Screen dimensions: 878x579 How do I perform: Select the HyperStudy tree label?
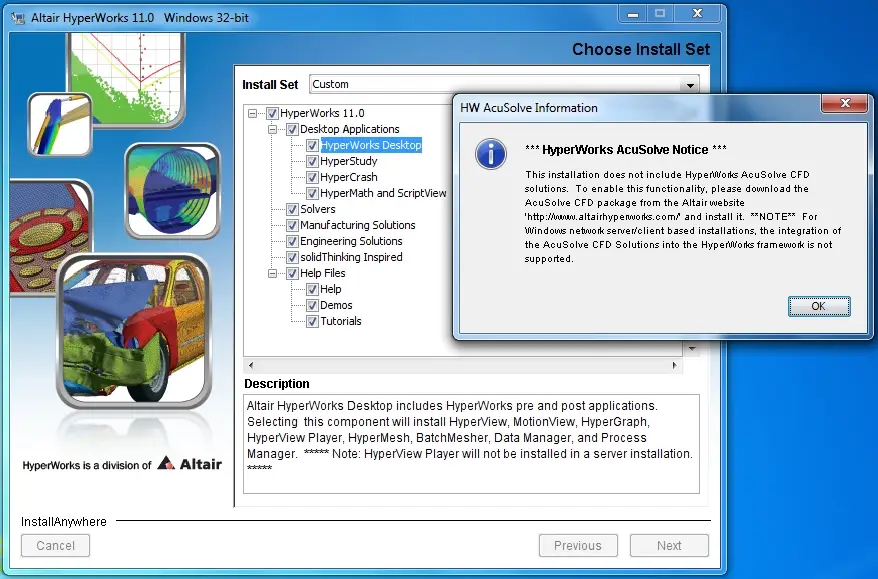348,161
